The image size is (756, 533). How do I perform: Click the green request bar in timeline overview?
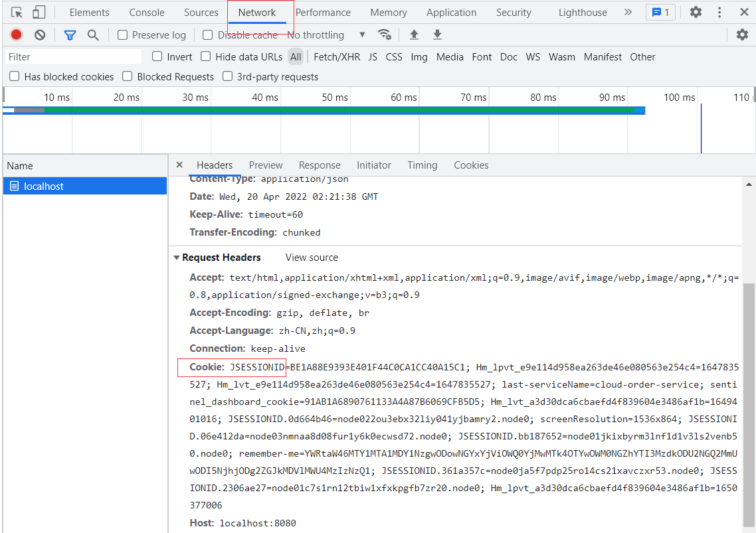coord(339,110)
